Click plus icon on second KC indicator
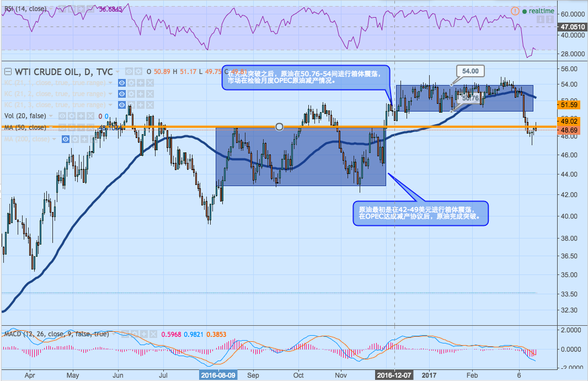Viewport: 588px width, 381px height. [x=140, y=94]
